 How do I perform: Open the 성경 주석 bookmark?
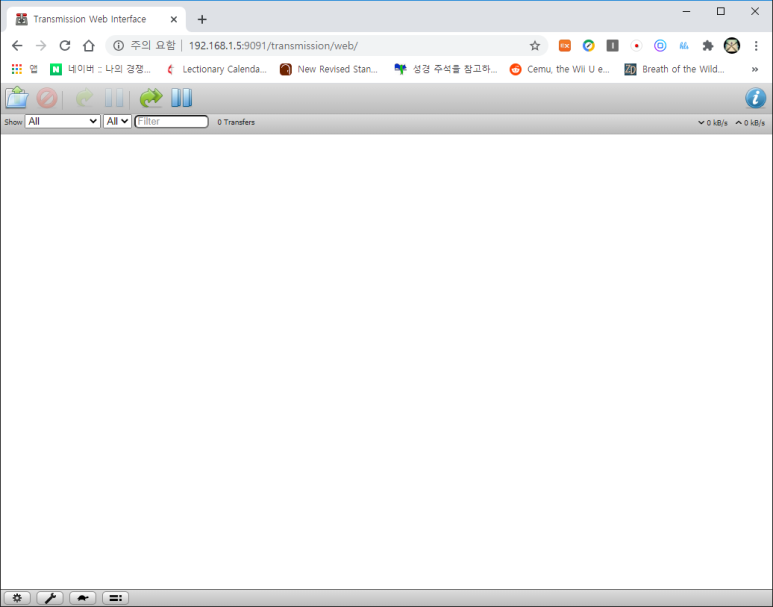pyautogui.click(x=446, y=69)
